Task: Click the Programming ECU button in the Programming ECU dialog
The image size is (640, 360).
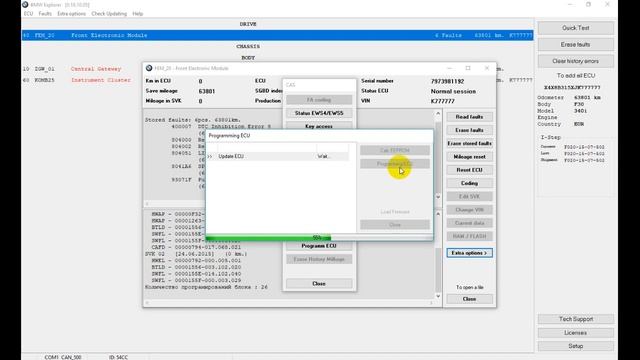Action: (x=395, y=164)
